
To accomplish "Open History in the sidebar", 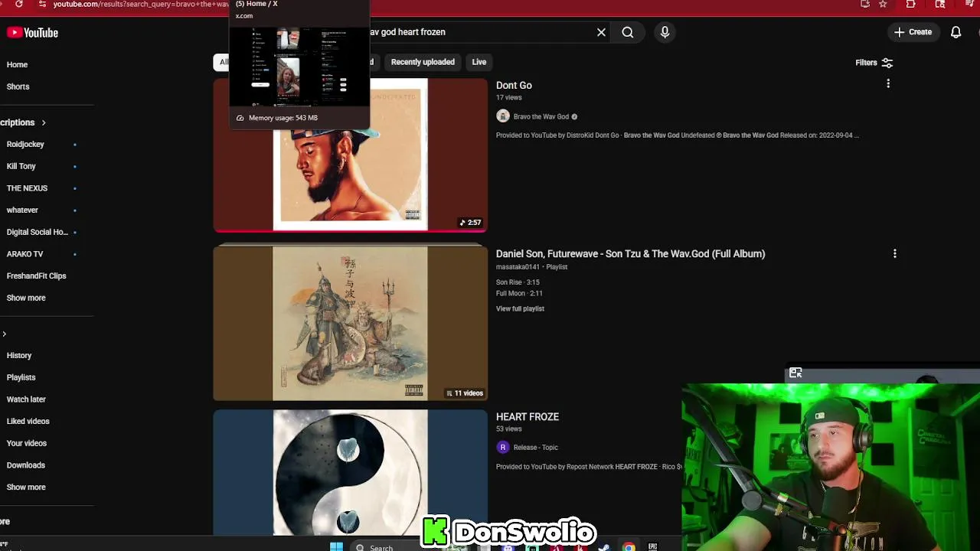I will 19,355.
